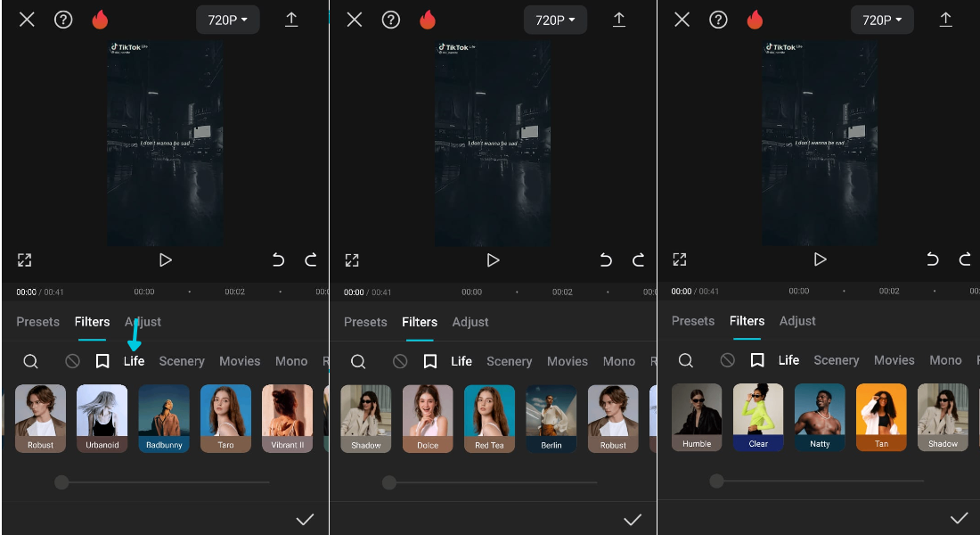Image resolution: width=980 pixels, height=535 pixels.
Task: Select the Dolce filter thumbnail
Action: [428, 418]
